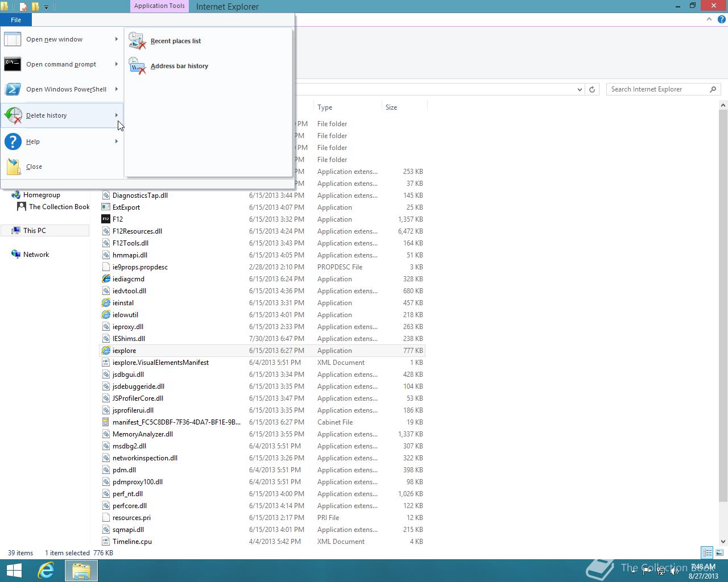This screenshot has height=582, width=728.
Task: Click the Homegroup icon in navigation pane
Action: click(x=16, y=195)
